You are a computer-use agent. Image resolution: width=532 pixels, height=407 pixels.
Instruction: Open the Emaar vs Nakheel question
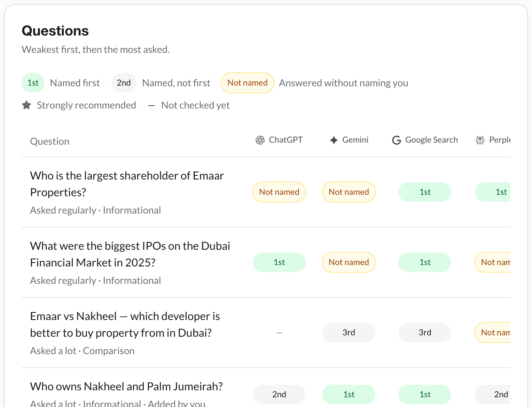click(125, 325)
